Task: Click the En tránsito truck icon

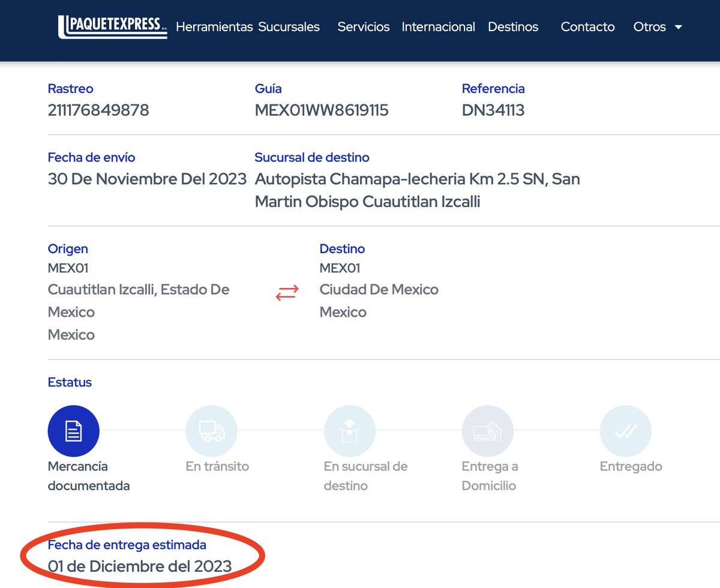Action: pyautogui.click(x=211, y=431)
